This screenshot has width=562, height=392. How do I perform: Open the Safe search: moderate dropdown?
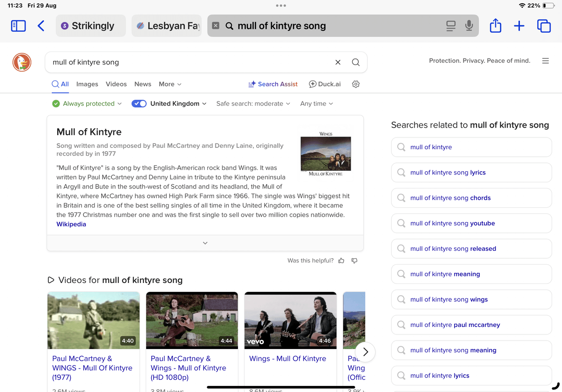point(253,104)
